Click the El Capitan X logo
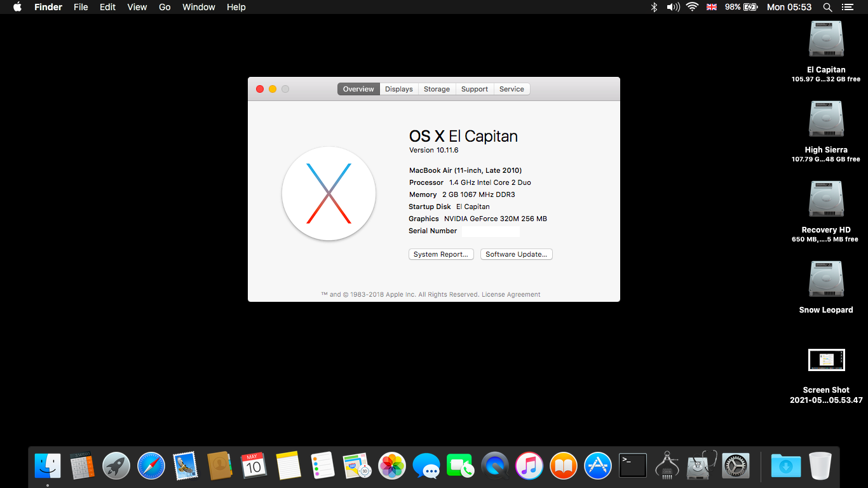Image resolution: width=868 pixels, height=488 pixels. click(329, 194)
